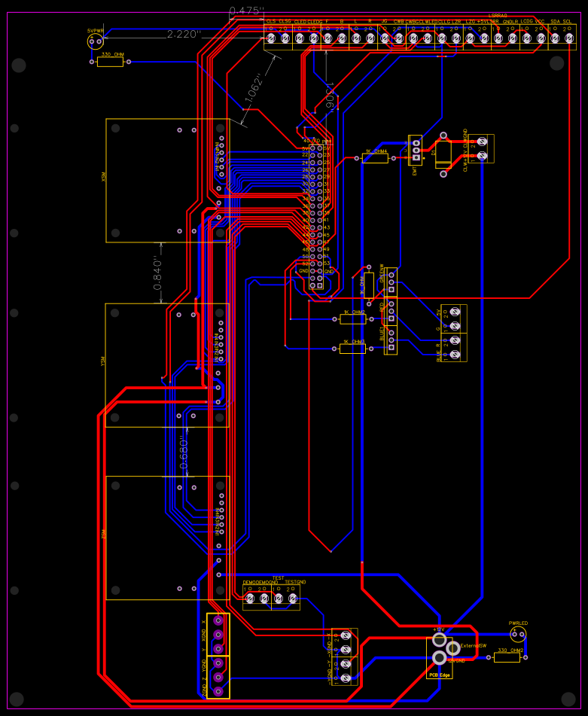The image size is (588, 716).
Task: Select the 5VPWR LED component
Action: [x=95, y=41]
